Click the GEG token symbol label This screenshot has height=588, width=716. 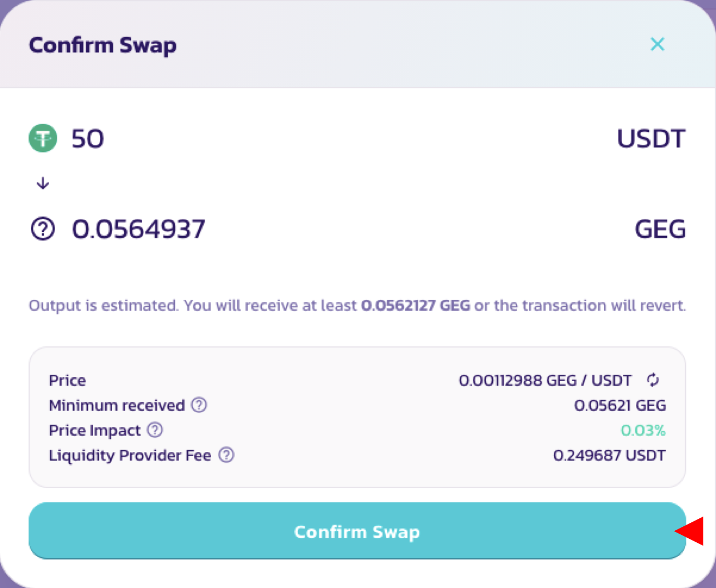(661, 229)
